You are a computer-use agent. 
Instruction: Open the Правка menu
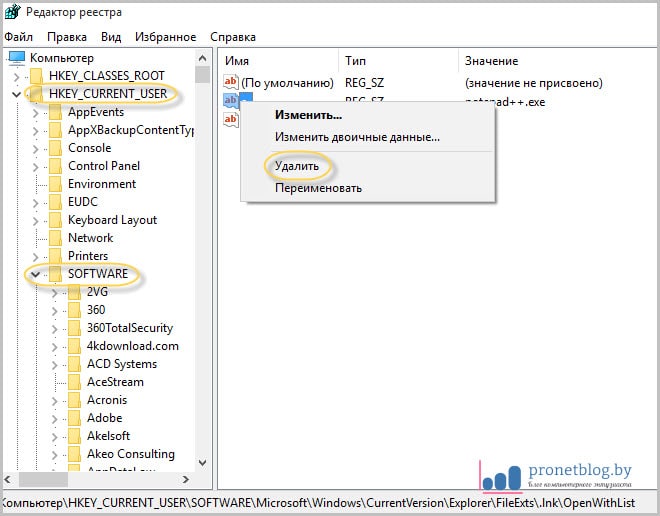67,37
